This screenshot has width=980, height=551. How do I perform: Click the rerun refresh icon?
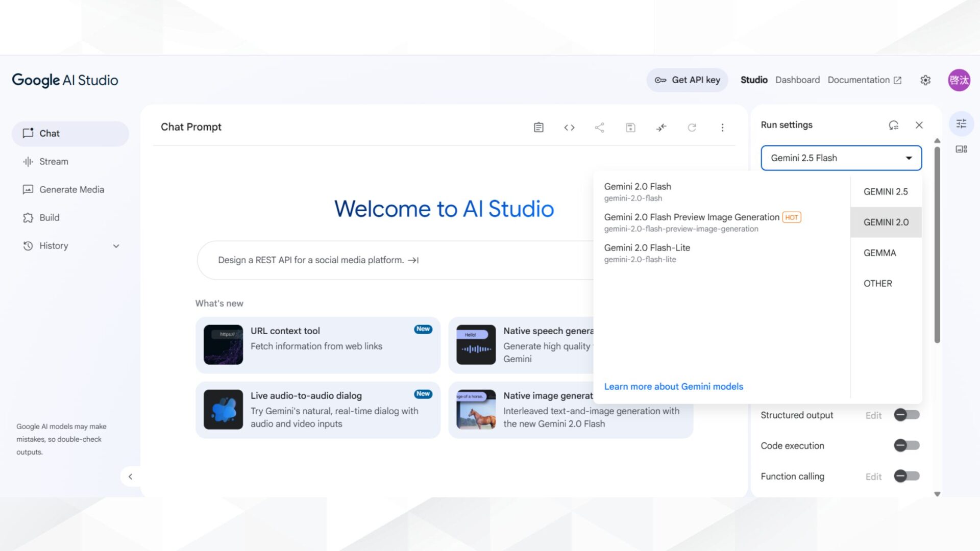[x=692, y=128]
